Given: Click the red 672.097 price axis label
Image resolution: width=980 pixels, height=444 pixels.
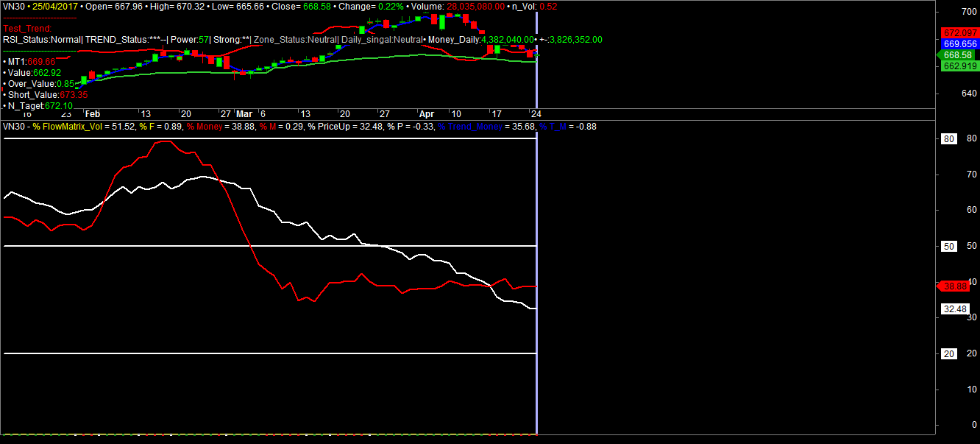Looking at the screenshot, I should point(959,33).
